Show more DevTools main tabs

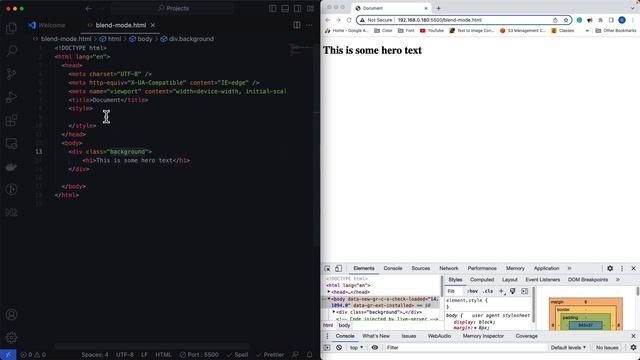tap(569, 269)
